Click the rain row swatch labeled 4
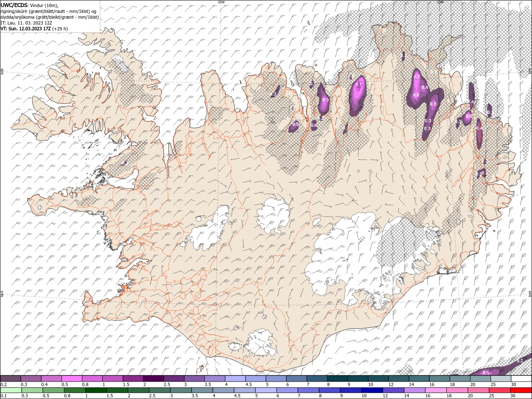This screenshot has width=532, height=399. (223, 390)
